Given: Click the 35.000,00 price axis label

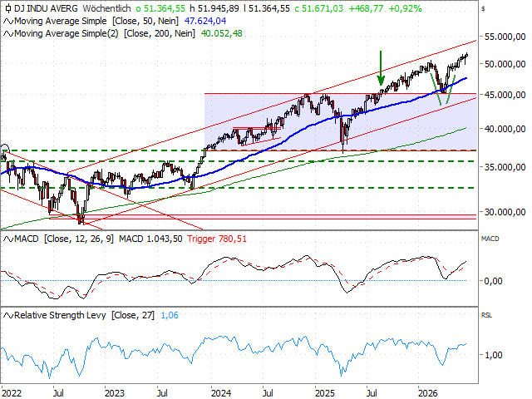Looking at the screenshot, I should [505, 167].
